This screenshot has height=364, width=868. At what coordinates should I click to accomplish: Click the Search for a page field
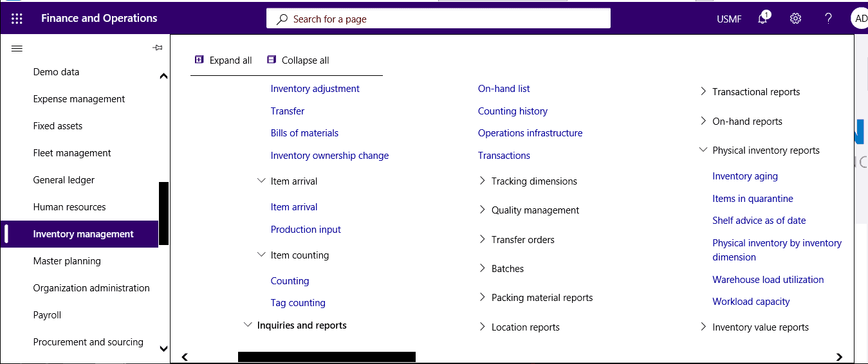click(x=438, y=19)
